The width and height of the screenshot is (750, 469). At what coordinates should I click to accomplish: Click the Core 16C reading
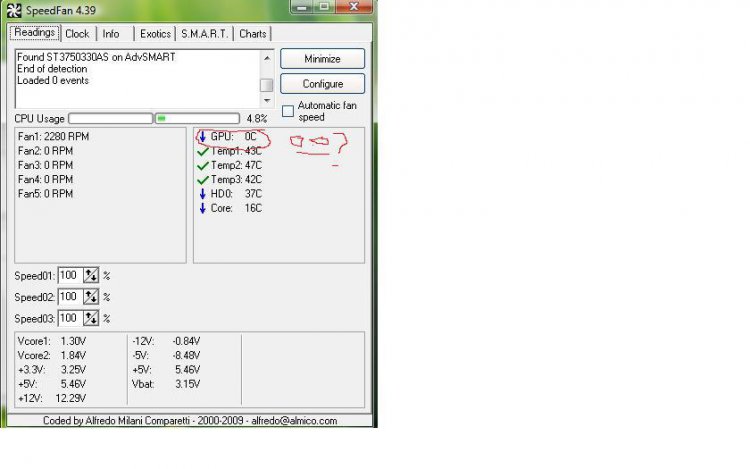236,208
